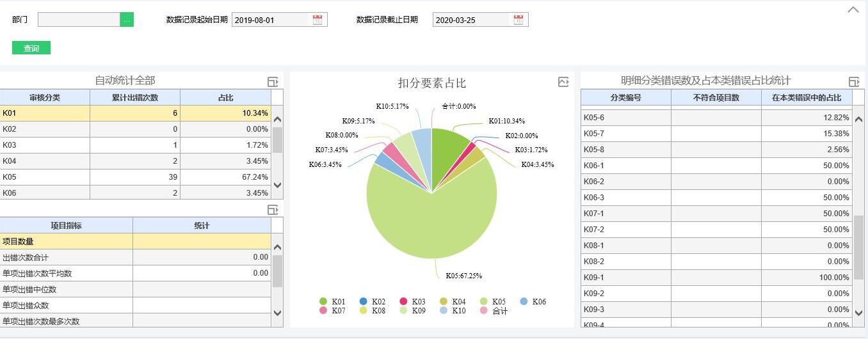The height and width of the screenshot is (339, 868).
Task: Select the K06-1 row in detail table
Action: 716,166
